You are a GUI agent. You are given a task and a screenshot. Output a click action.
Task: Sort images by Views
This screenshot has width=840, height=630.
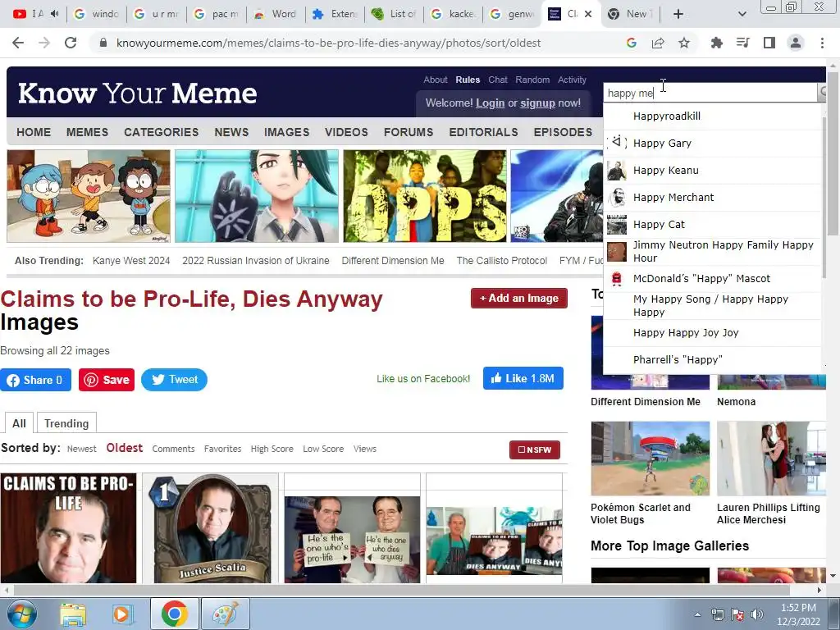[365, 449]
